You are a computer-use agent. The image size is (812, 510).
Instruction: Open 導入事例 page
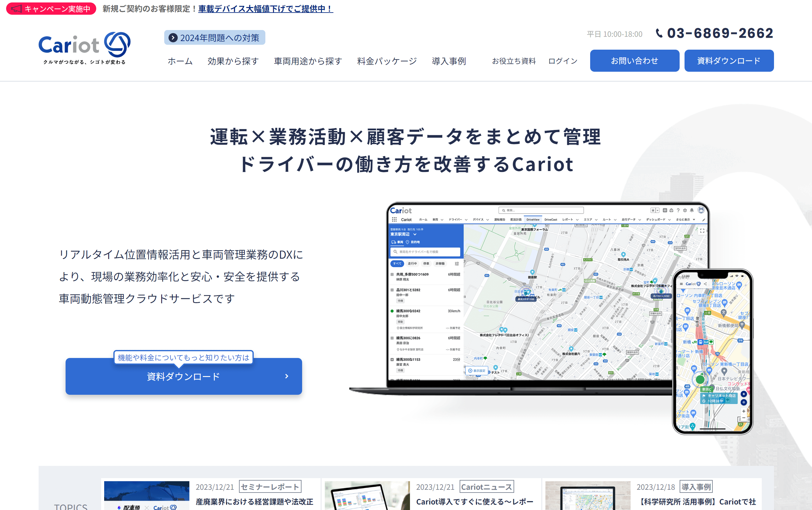(x=449, y=61)
